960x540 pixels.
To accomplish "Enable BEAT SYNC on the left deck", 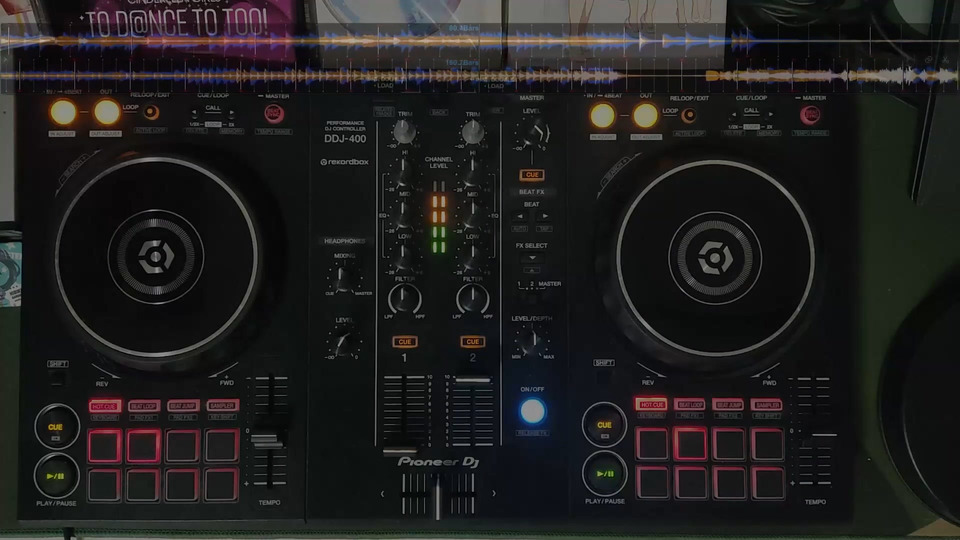I will 273,113.
